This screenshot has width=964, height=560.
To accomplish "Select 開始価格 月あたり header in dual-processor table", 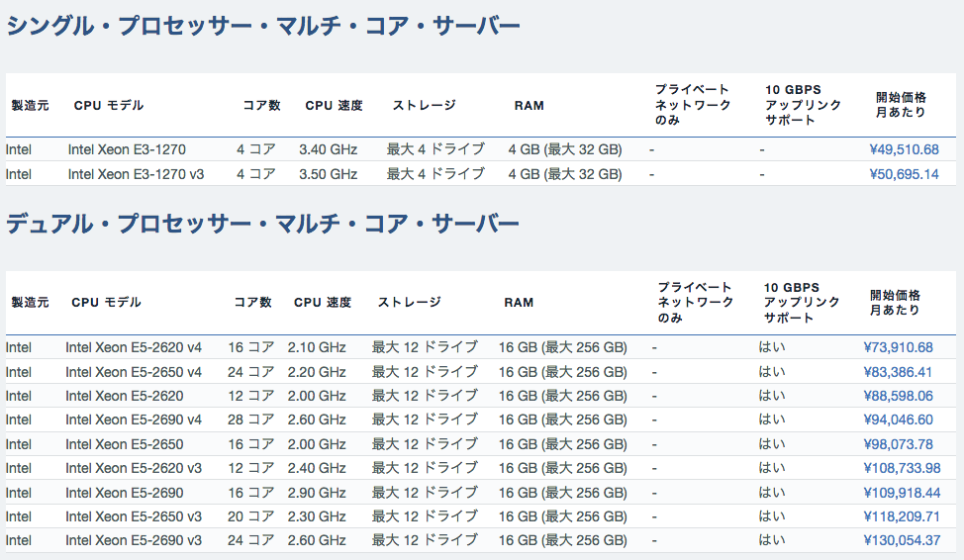I will 895,303.
